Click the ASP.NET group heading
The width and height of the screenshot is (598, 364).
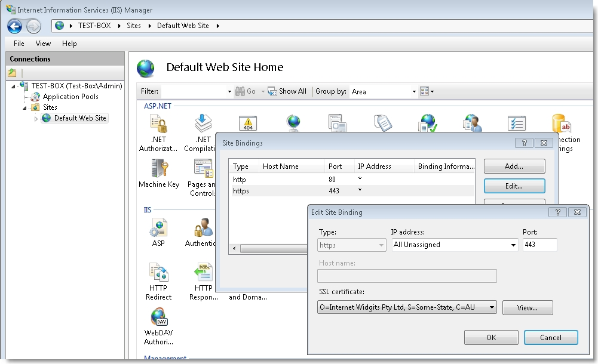click(158, 106)
